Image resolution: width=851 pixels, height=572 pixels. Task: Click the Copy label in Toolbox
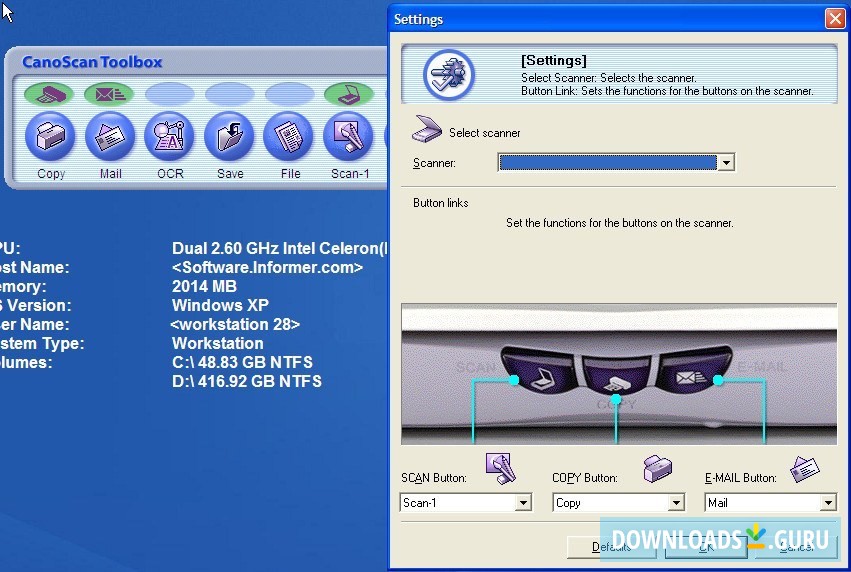pos(51,174)
